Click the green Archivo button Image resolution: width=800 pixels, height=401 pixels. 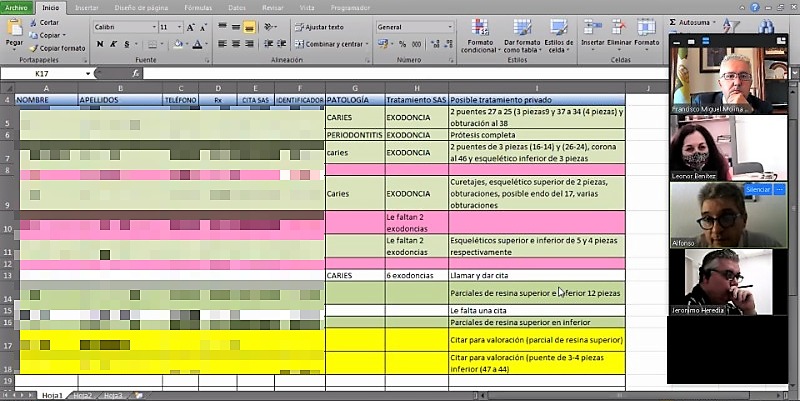point(18,6)
